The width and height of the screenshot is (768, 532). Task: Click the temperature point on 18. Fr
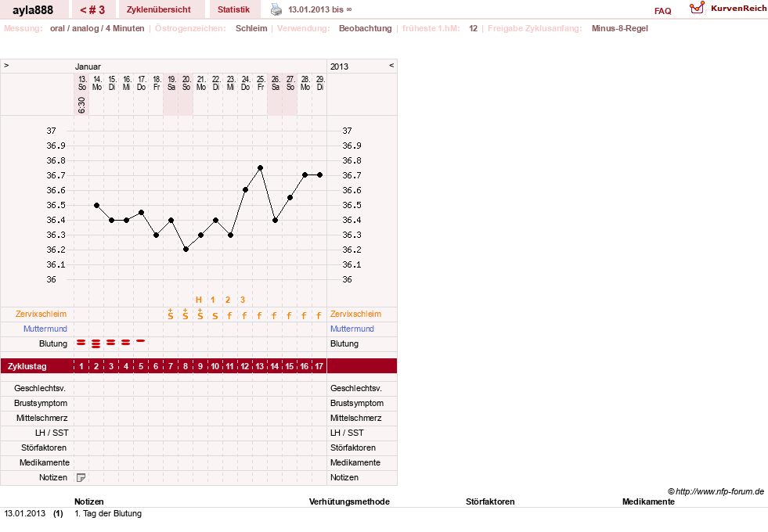[x=157, y=235]
